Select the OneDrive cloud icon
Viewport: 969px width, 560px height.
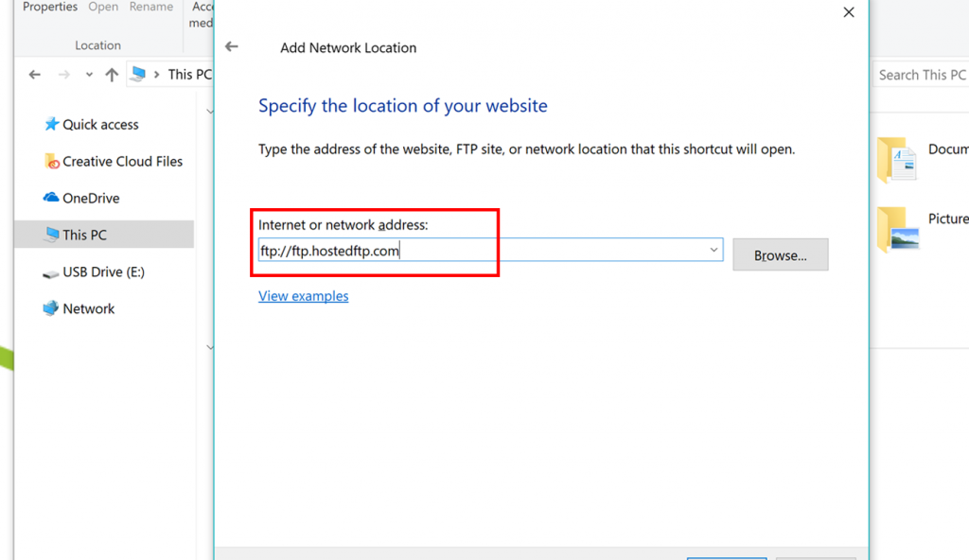51,198
